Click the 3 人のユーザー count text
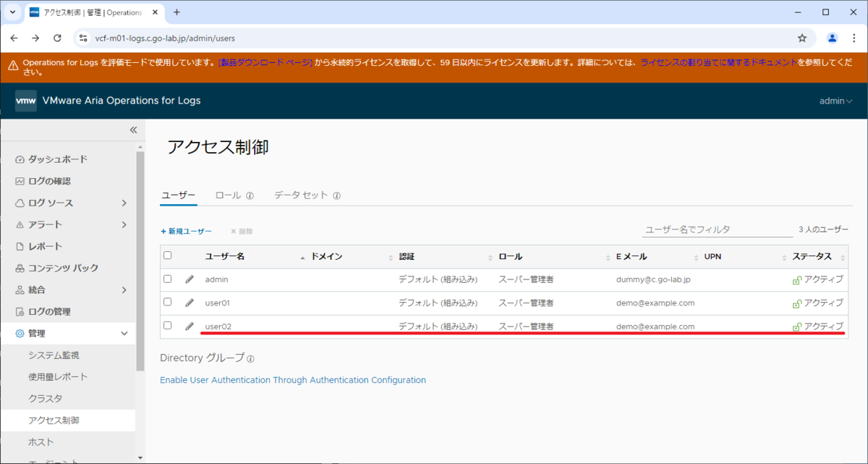The width and height of the screenshot is (868, 464). pos(824,229)
